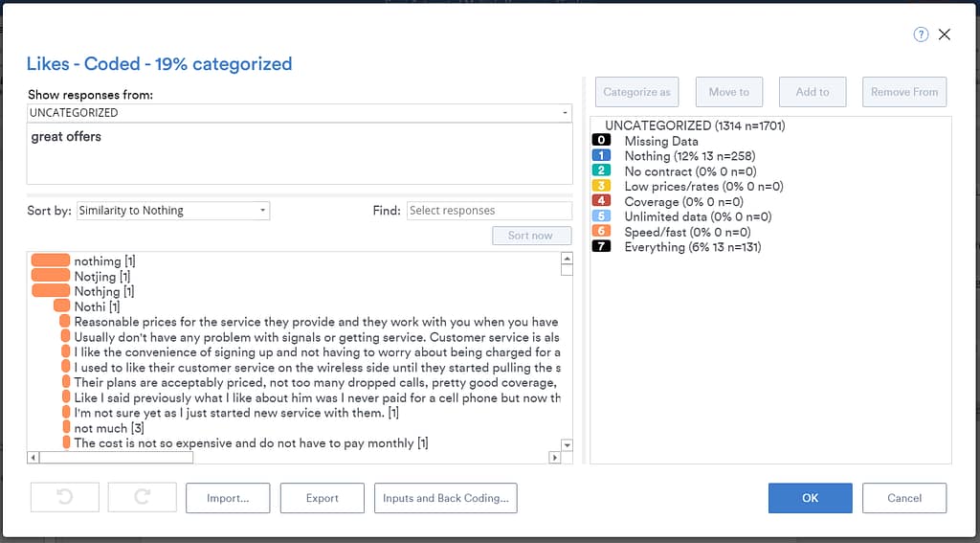Viewport: 980px width, 543px height.
Task: Click the Coverage badge numbered 4
Action: 602,201
